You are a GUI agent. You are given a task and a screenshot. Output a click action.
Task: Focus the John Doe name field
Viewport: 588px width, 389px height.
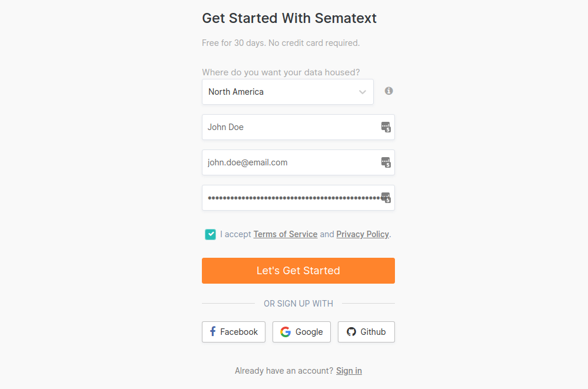coord(298,127)
